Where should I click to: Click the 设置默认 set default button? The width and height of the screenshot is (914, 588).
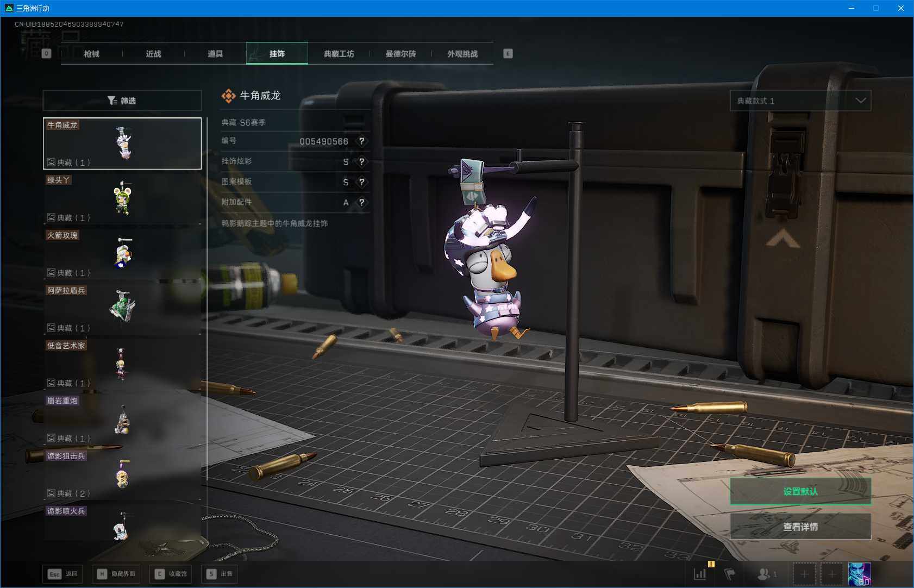800,491
